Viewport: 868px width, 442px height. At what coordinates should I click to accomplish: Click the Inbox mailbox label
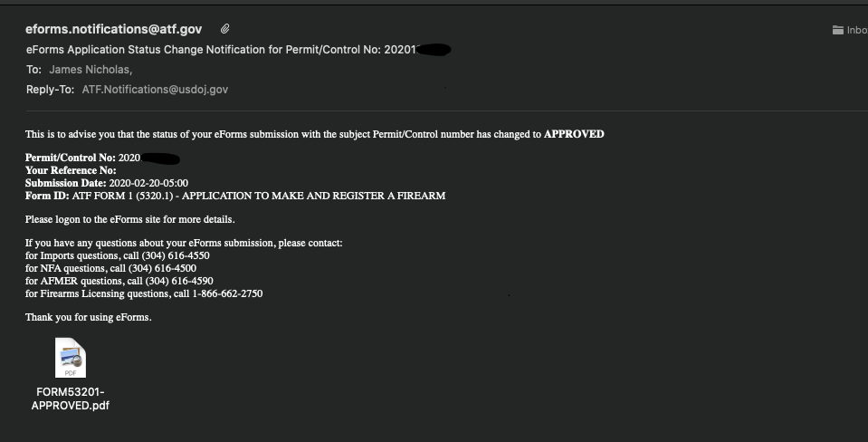coord(857,31)
